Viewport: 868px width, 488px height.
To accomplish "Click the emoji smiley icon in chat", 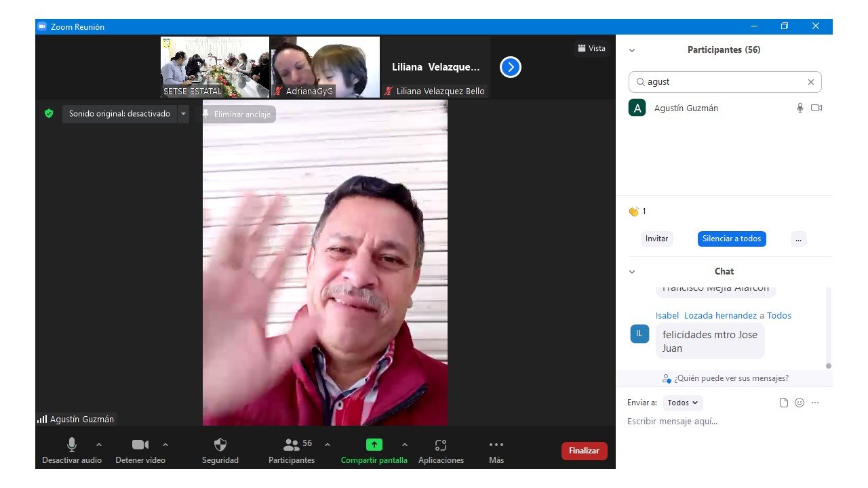I will [800, 403].
